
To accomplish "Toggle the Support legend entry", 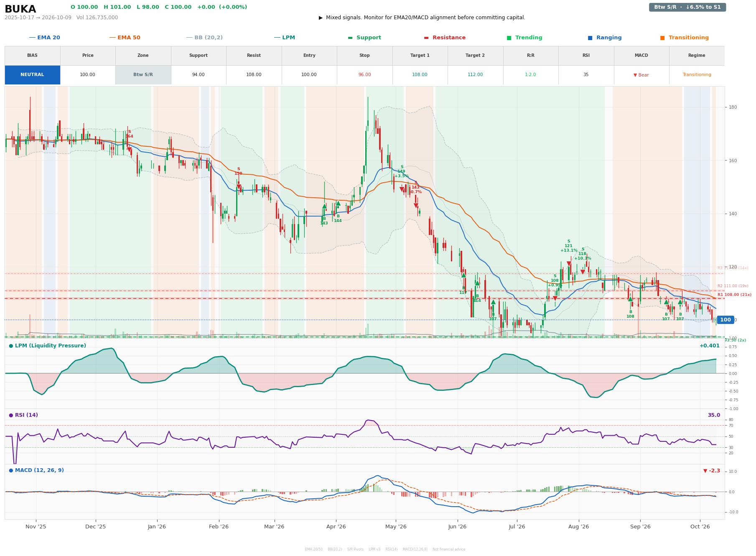I will (x=364, y=38).
